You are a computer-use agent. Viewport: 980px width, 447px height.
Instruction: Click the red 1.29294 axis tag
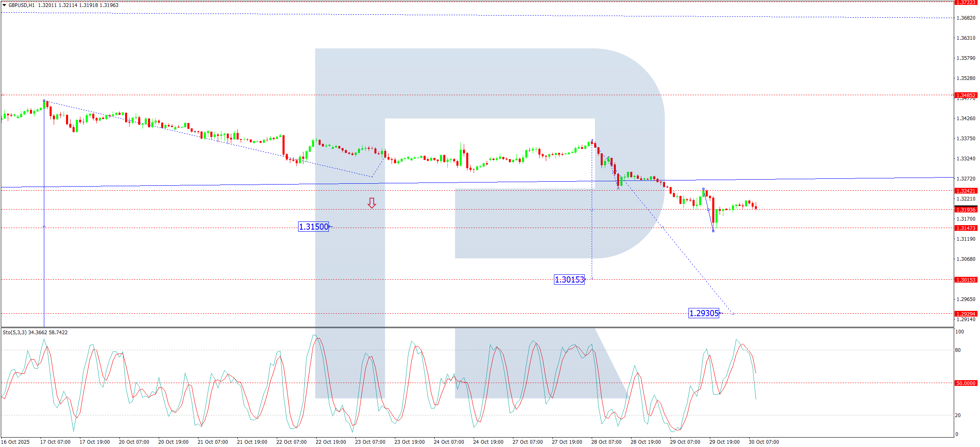point(966,314)
